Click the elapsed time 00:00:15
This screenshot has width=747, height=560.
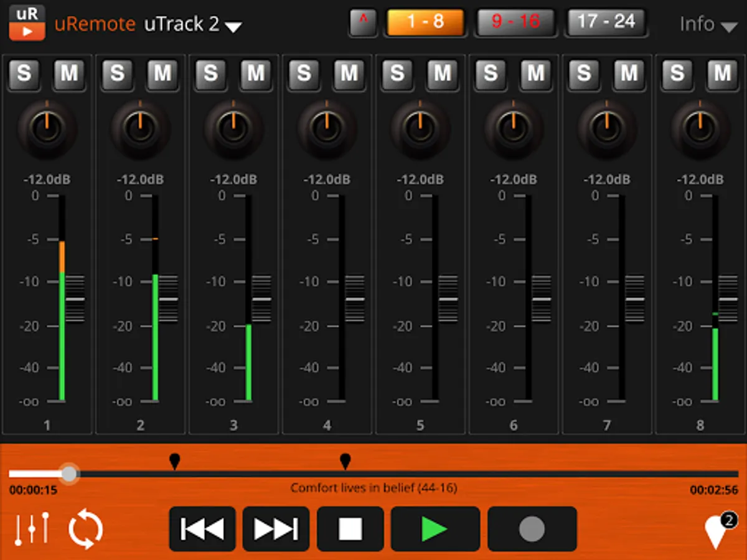33,490
